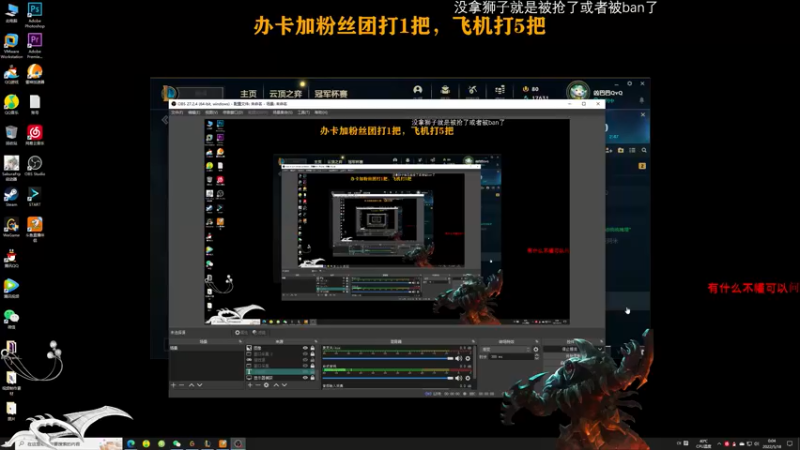Mute the first audio mixer channel
The width and height of the screenshot is (800, 450).
pyautogui.click(x=459, y=359)
